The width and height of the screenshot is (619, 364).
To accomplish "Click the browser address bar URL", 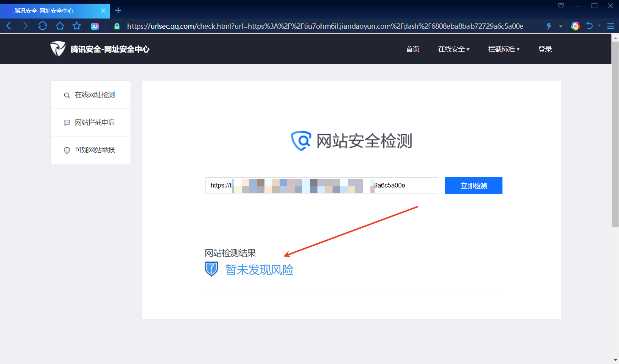I will pyautogui.click(x=325, y=26).
